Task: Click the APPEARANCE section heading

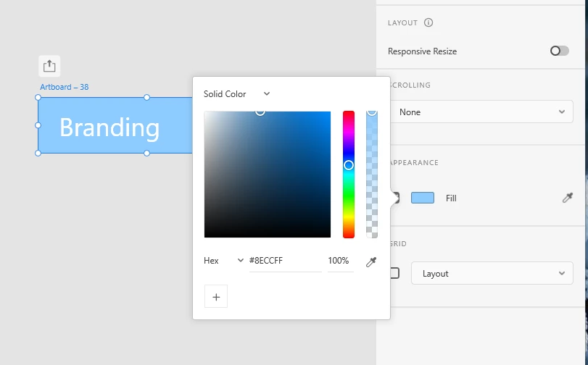Action: [414, 163]
